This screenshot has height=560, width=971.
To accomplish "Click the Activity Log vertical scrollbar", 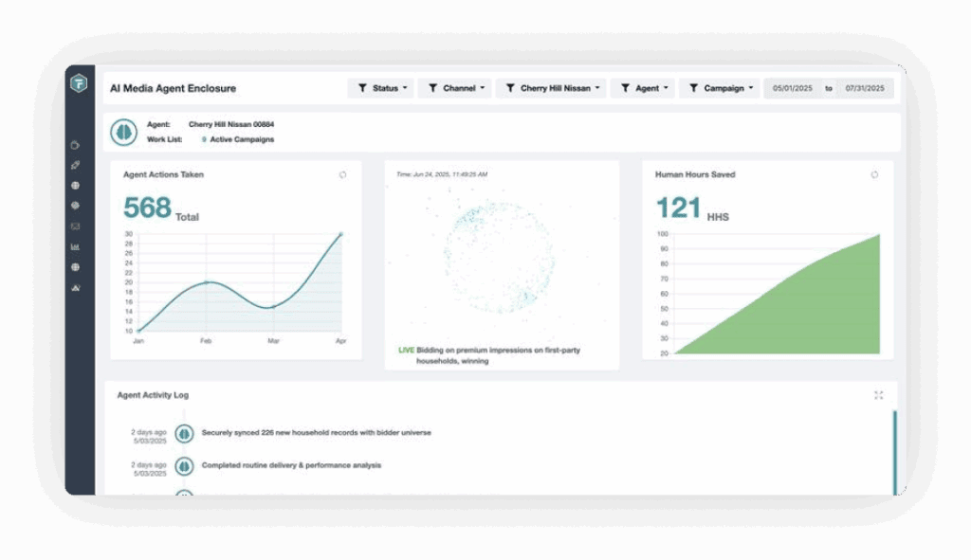I will pos(895,452).
